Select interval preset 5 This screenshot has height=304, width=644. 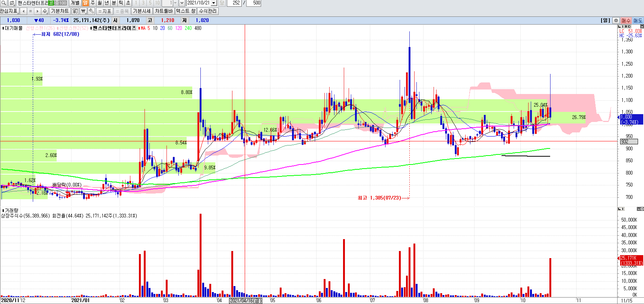[150, 3]
